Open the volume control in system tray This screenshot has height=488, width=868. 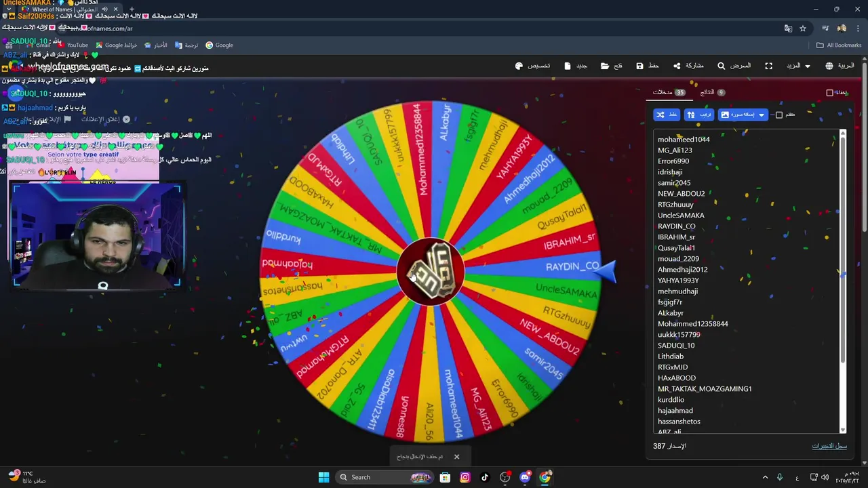pyautogui.click(x=825, y=477)
